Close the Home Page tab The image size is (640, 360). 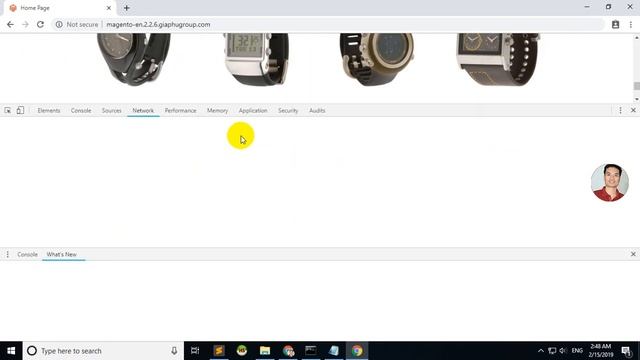109,8
